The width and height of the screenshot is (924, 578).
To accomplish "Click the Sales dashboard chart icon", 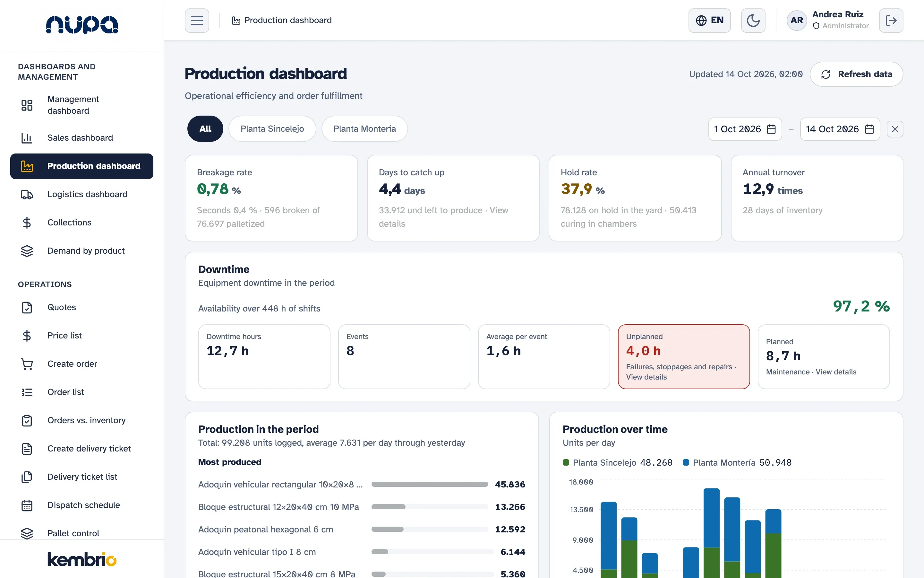I will coord(27,138).
